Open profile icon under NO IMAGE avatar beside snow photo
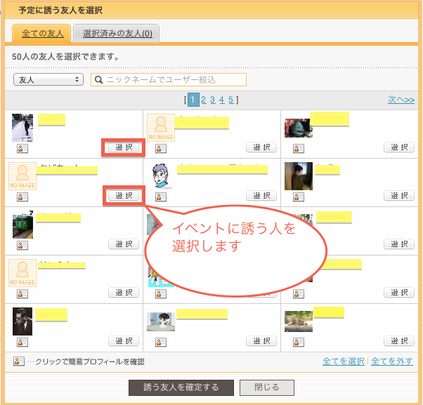423x405 pixels. click(161, 148)
